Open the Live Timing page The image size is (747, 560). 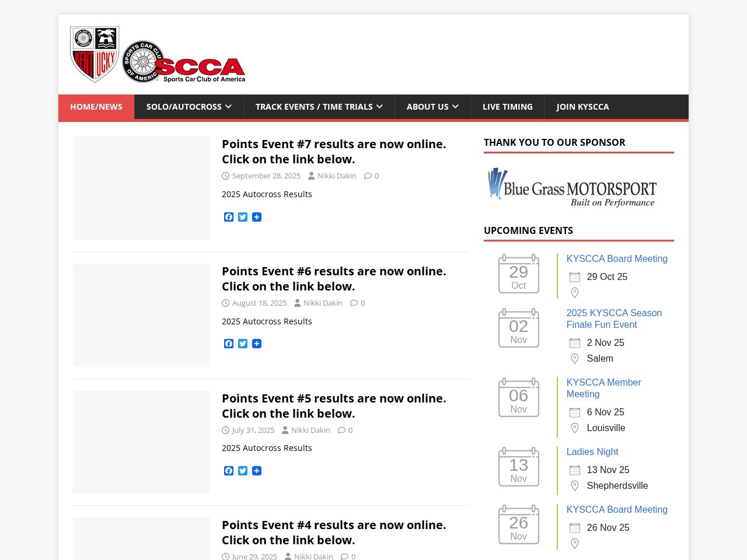tap(507, 107)
